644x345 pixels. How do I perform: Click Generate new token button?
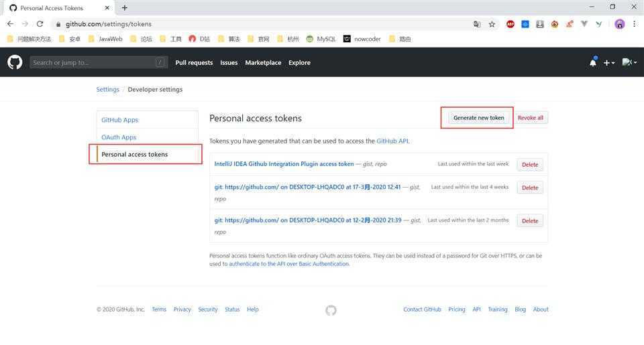[x=478, y=118]
